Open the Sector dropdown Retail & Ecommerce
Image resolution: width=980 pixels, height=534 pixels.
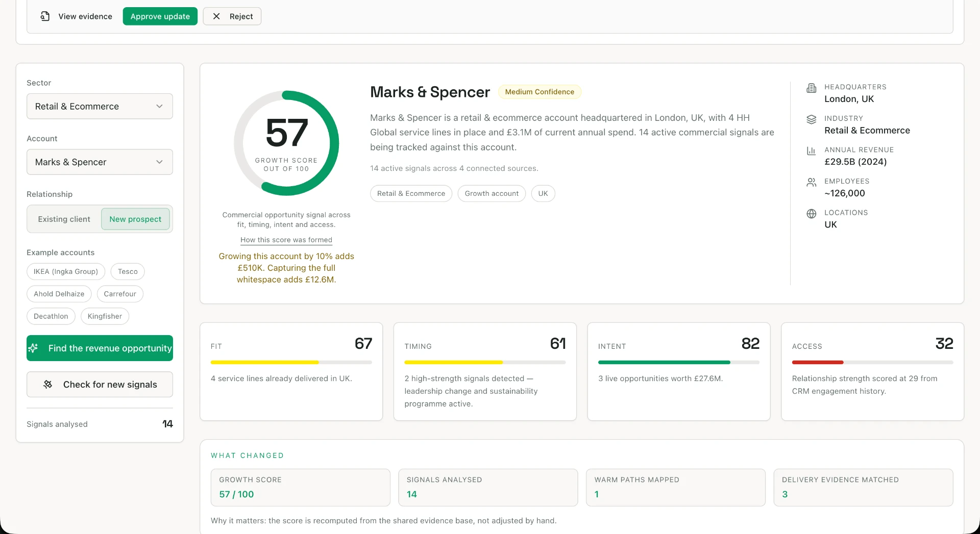tap(100, 106)
